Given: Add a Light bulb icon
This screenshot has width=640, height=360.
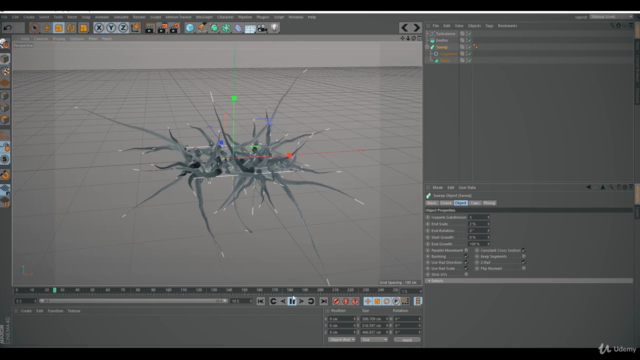Looking at the screenshot, I should click(x=274, y=28).
